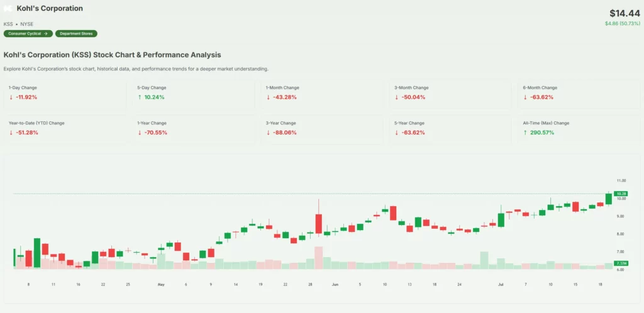
Task: Open the Consumer Cyclical sector tag
Action: (28, 33)
